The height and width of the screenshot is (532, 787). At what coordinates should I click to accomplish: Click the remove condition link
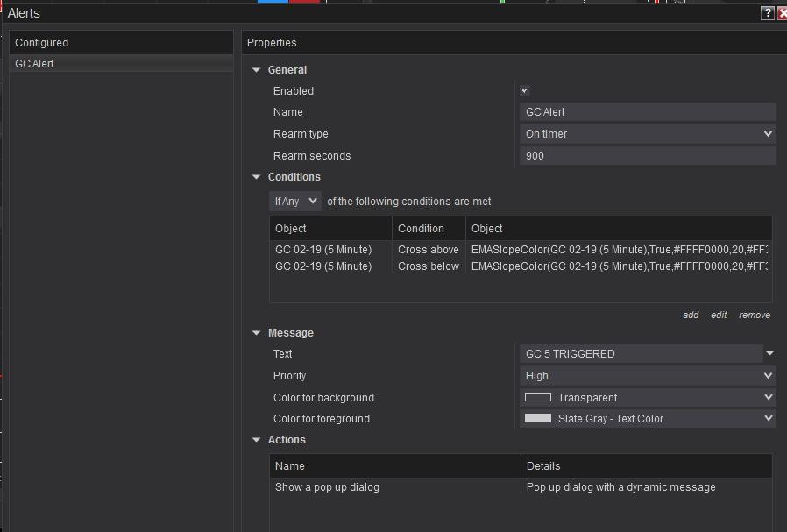pyautogui.click(x=754, y=315)
